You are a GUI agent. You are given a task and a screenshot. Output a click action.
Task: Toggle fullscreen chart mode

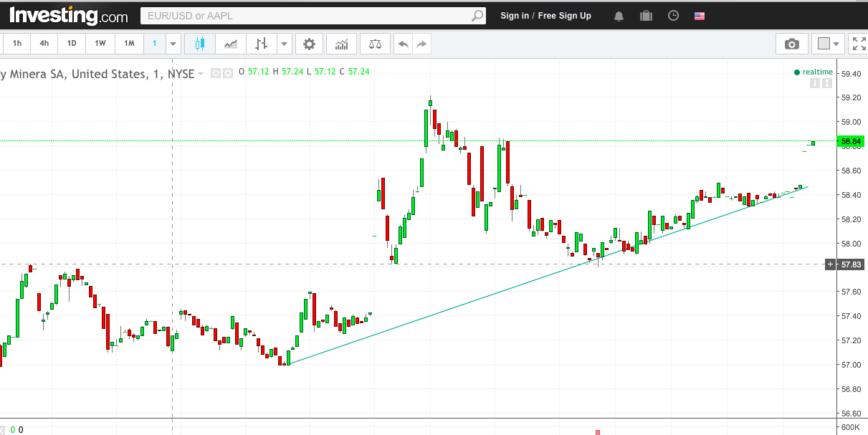point(858,44)
